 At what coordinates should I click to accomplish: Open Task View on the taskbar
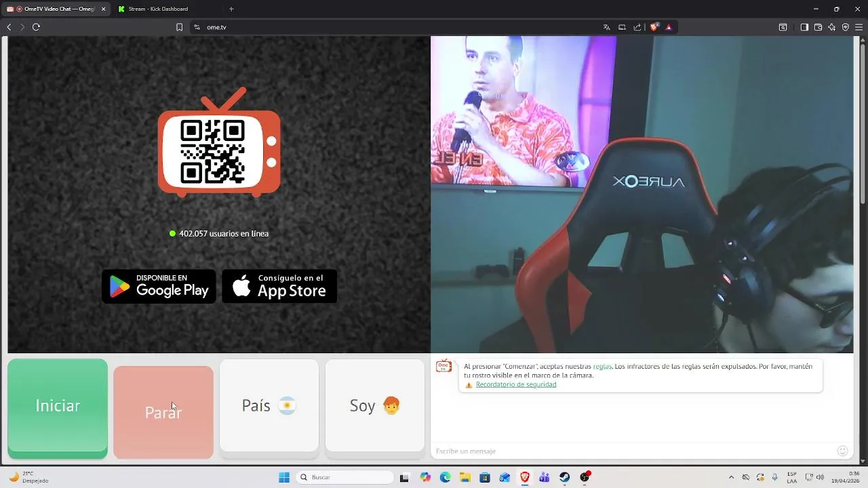click(405, 477)
